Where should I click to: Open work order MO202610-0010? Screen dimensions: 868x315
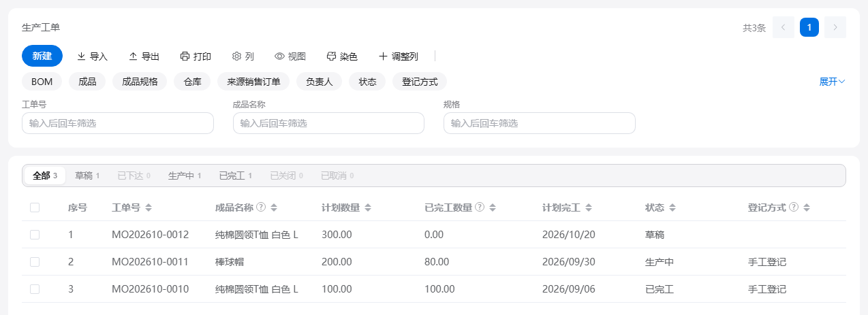point(150,289)
